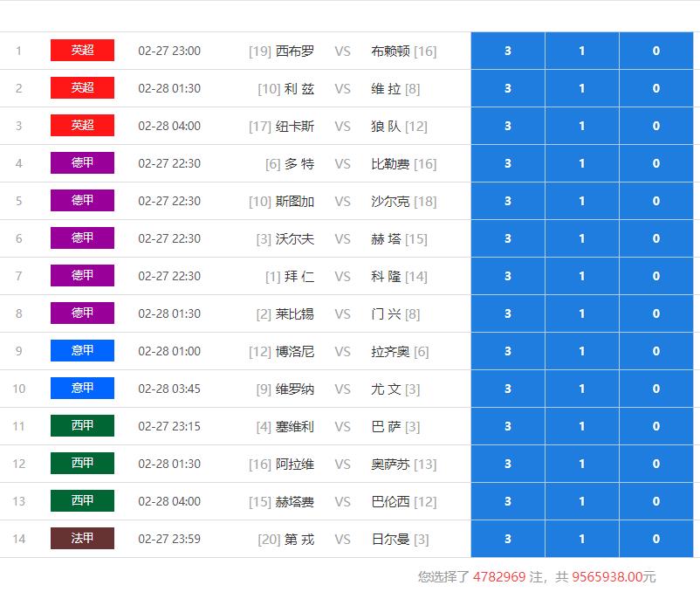Image resolution: width=700 pixels, height=592 pixels.
Task: Toggle the 3 option for 赫塔费 vs 巴伦西
Action: tap(508, 501)
